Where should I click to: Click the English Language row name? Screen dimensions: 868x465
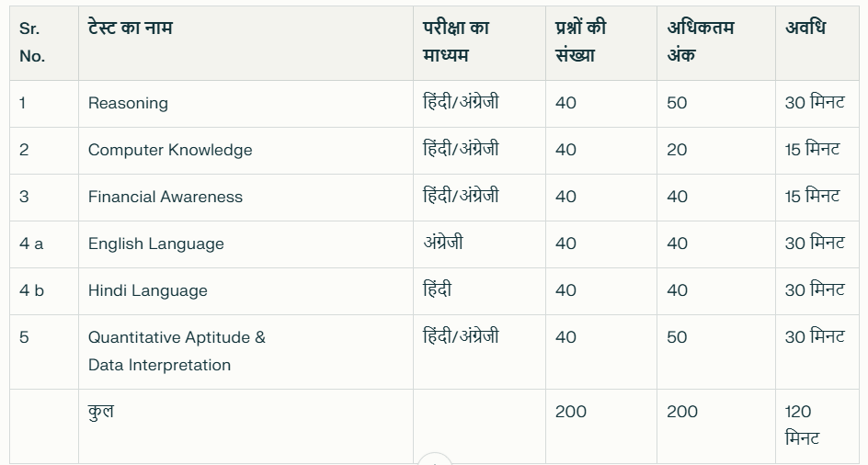(x=156, y=244)
